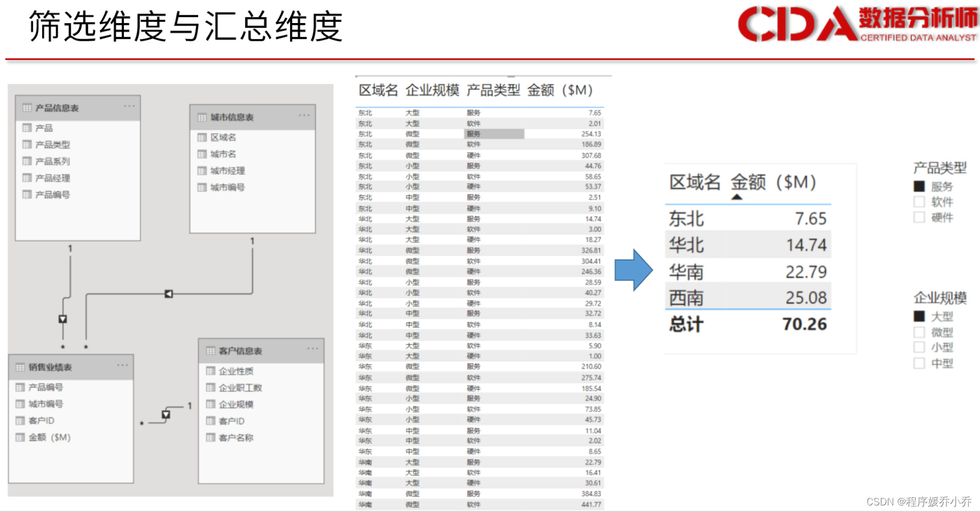Click the field icon beside 企业规模 in 客户信息表

click(211, 404)
